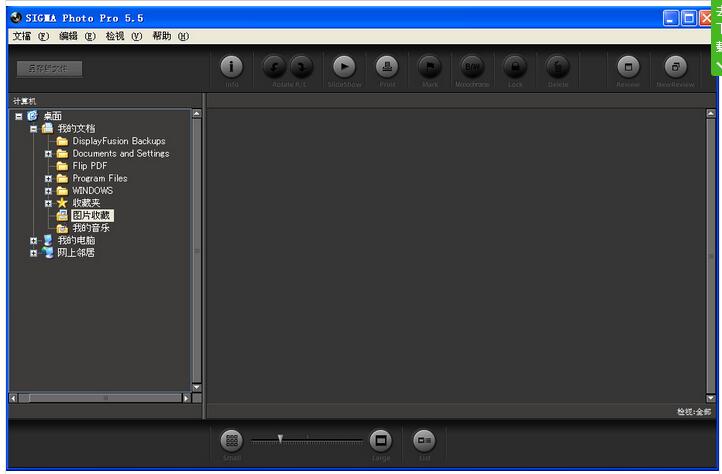Click folder tree scroll right arrow
The width and height of the screenshot is (722, 474).
point(186,398)
